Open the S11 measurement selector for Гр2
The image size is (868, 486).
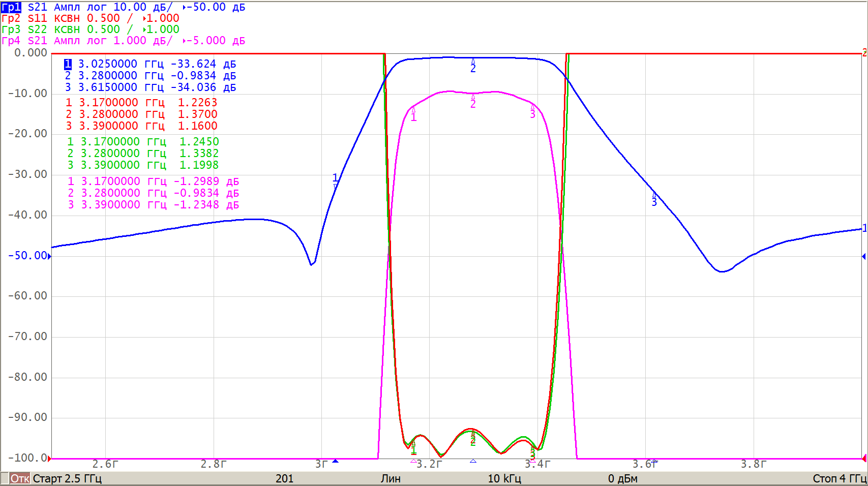[x=37, y=18]
